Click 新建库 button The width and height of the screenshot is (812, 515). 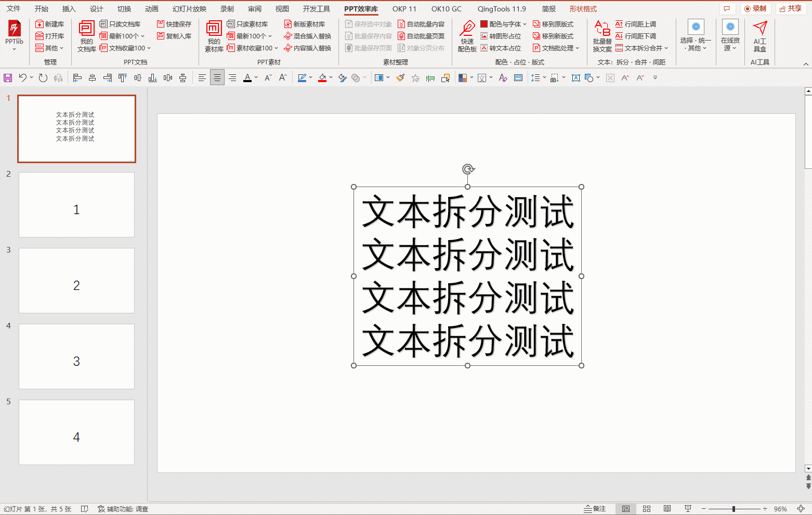pos(50,24)
